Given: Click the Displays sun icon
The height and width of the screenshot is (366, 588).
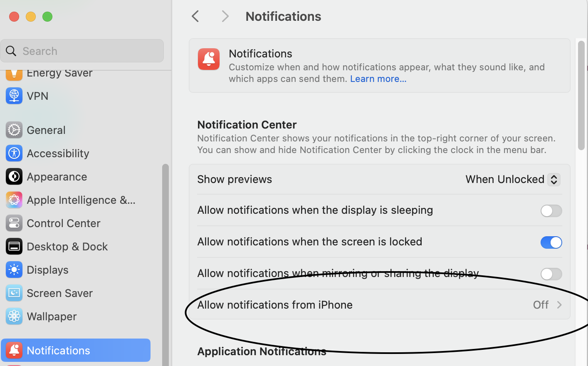Looking at the screenshot, I should (14, 270).
